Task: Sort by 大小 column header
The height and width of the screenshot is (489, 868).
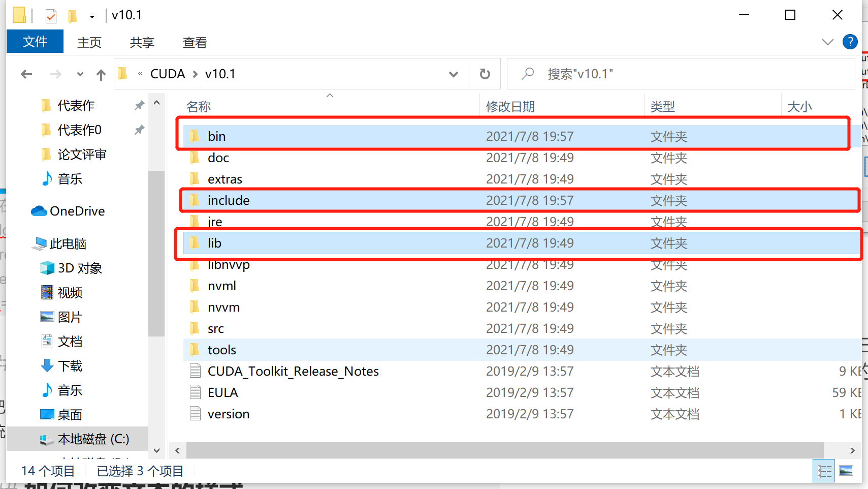Action: [x=799, y=106]
